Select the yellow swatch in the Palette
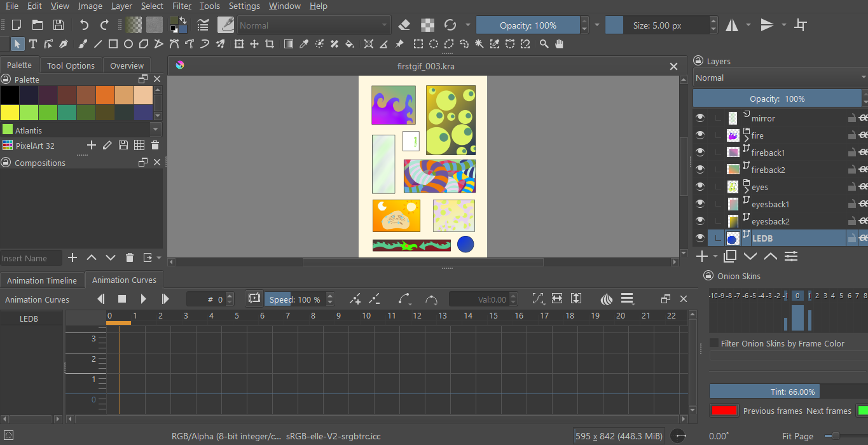868x445 pixels. (x=9, y=111)
